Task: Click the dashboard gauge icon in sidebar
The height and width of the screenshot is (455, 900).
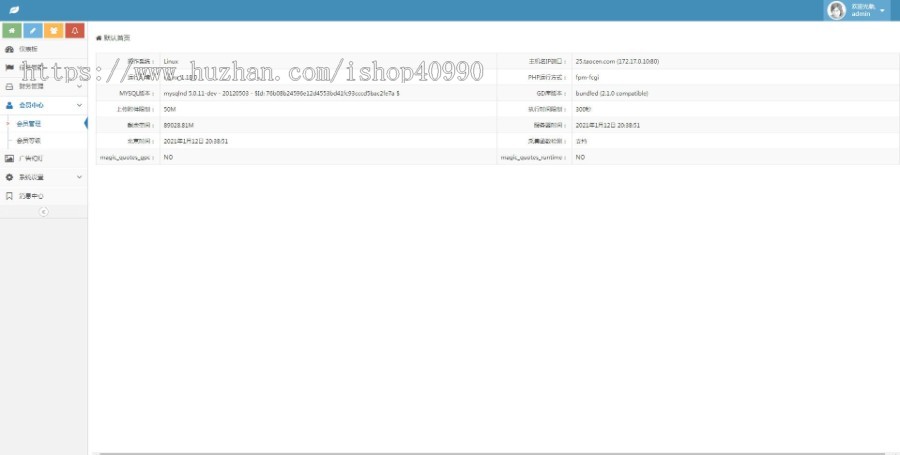Action: 10,49
